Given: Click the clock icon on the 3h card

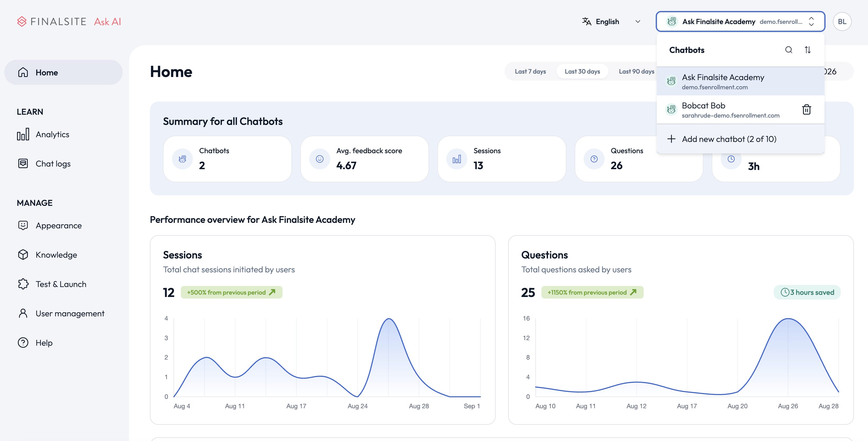Looking at the screenshot, I should coord(731,159).
